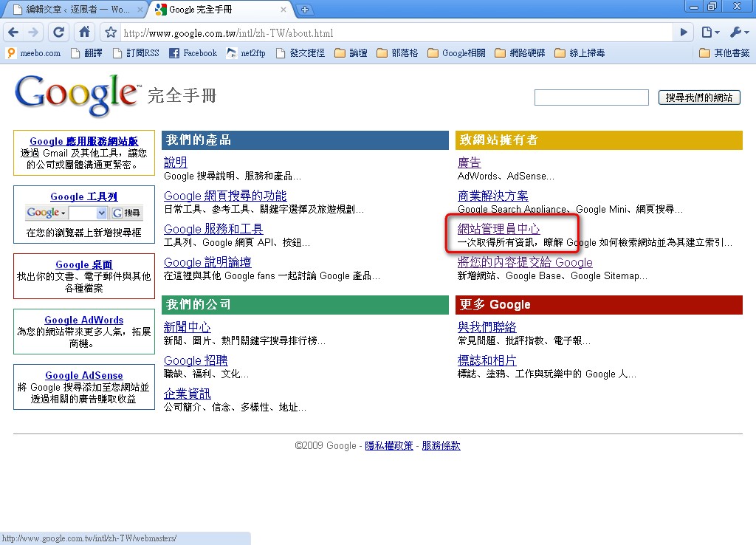
Task: Open the 與我們聯絡 link
Action: (x=487, y=327)
